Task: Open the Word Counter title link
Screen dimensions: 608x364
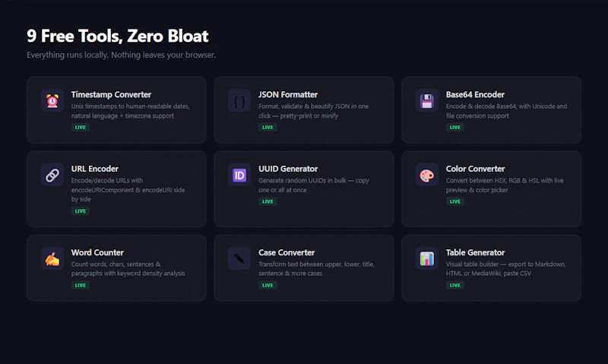Action: pyautogui.click(x=97, y=252)
